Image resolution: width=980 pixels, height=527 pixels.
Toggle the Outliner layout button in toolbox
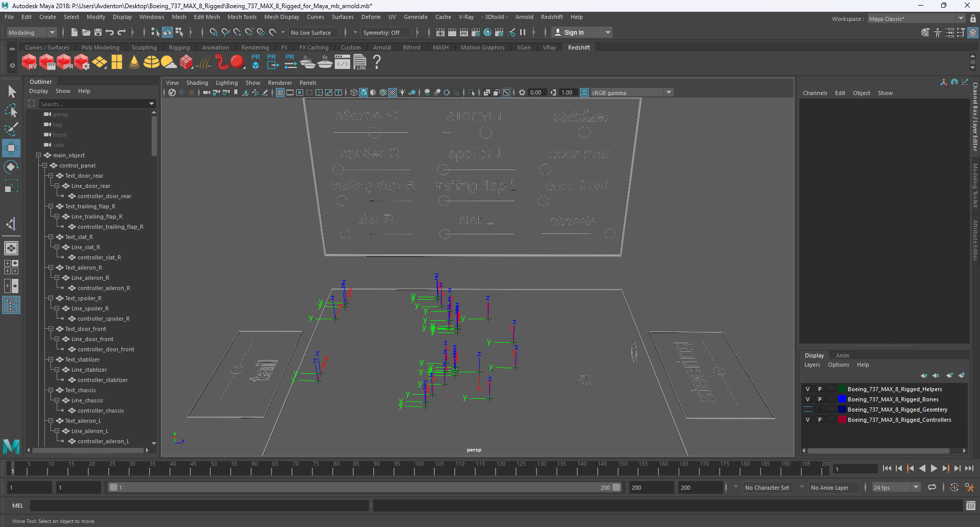[x=11, y=305]
